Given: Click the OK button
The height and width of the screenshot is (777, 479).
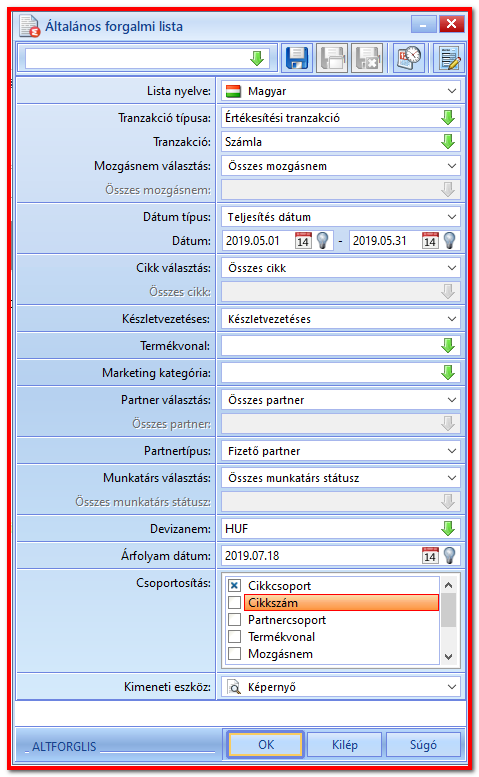Looking at the screenshot, I should [x=266, y=744].
